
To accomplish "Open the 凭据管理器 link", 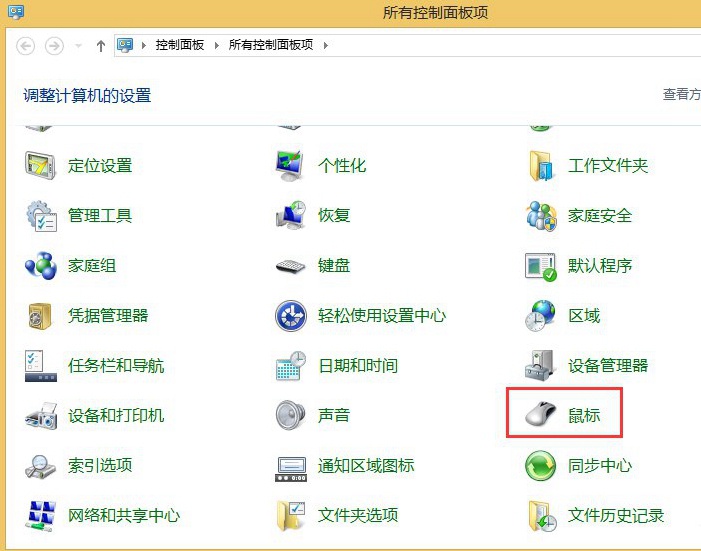I will tap(108, 316).
